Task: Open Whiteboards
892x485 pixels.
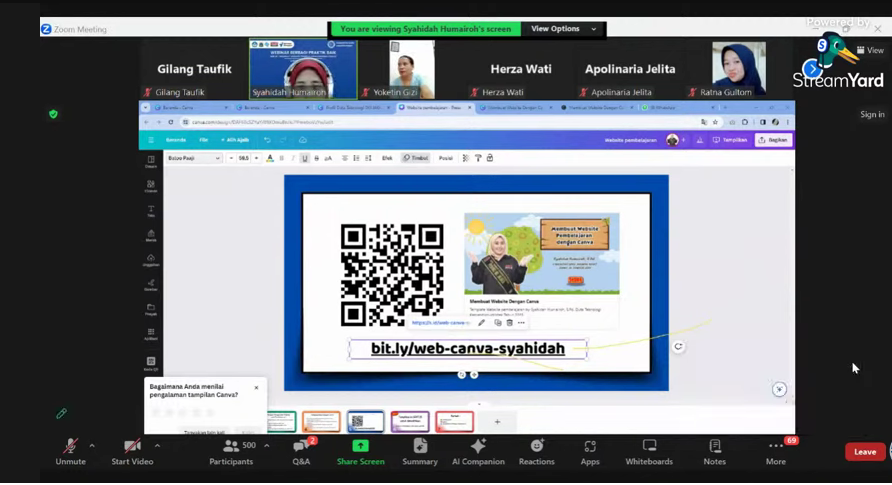Action: pos(649,452)
